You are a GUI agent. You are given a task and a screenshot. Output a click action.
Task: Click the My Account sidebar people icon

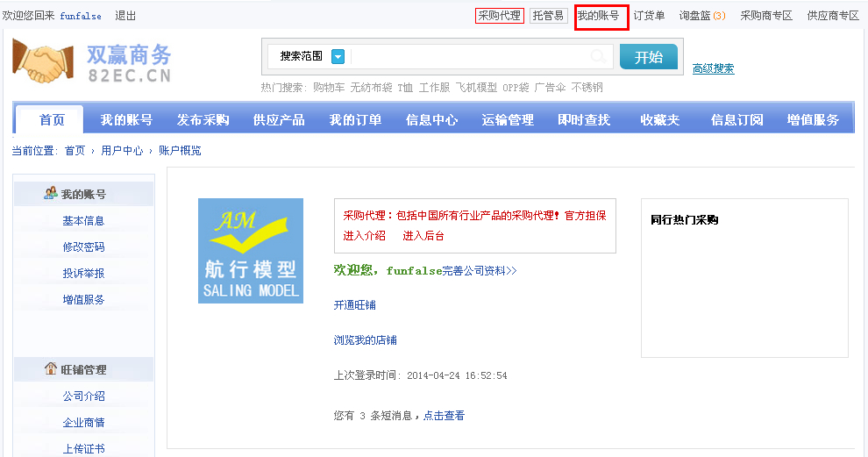[x=51, y=194]
